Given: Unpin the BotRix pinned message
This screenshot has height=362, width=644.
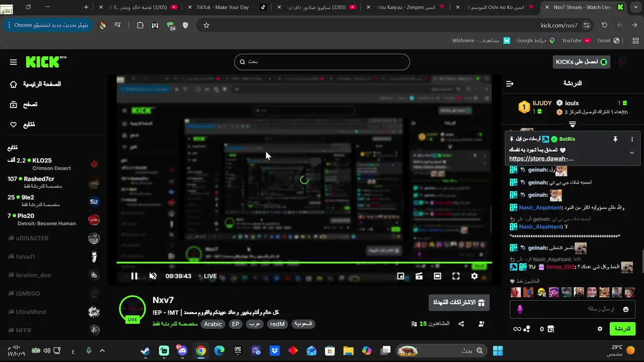Looking at the screenshot, I should tap(615, 139).
